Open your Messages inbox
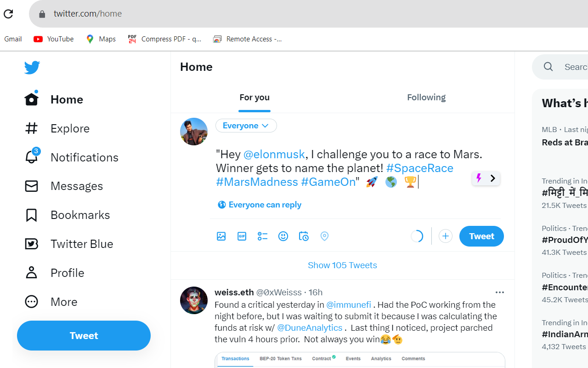The height and width of the screenshot is (368, 588). click(x=76, y=186)
